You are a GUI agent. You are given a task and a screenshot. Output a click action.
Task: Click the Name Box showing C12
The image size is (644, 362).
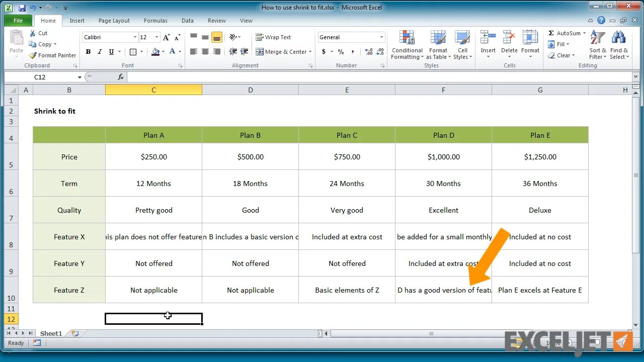40,77
